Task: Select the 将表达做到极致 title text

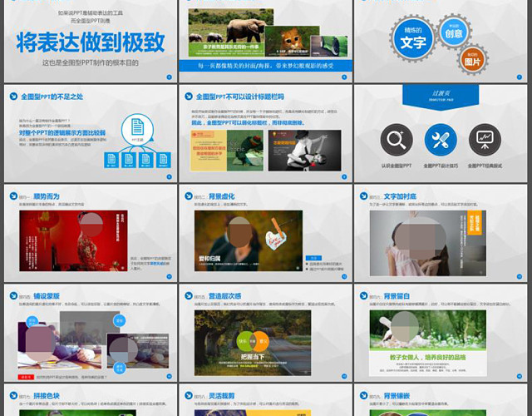Action: (x=91, y=42)
